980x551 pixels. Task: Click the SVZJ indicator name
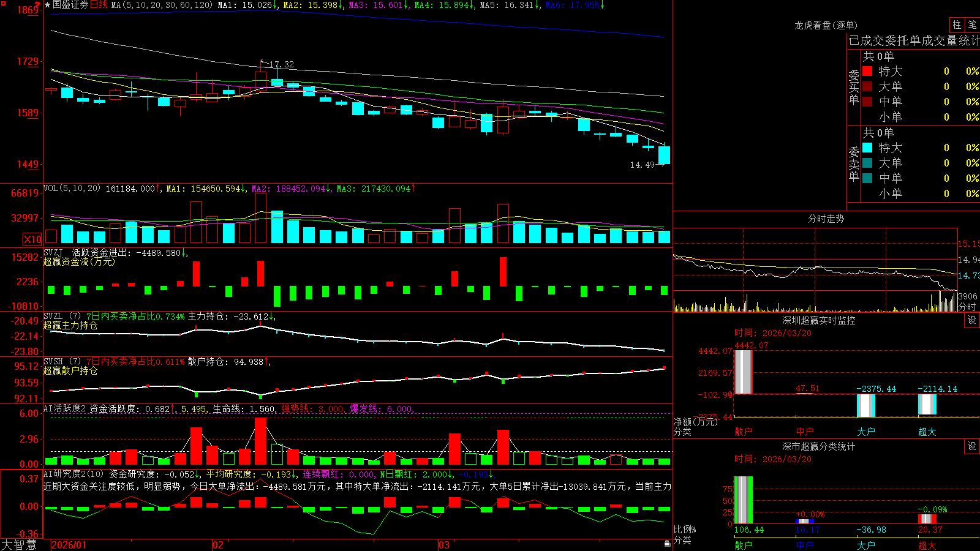point(53,252)
